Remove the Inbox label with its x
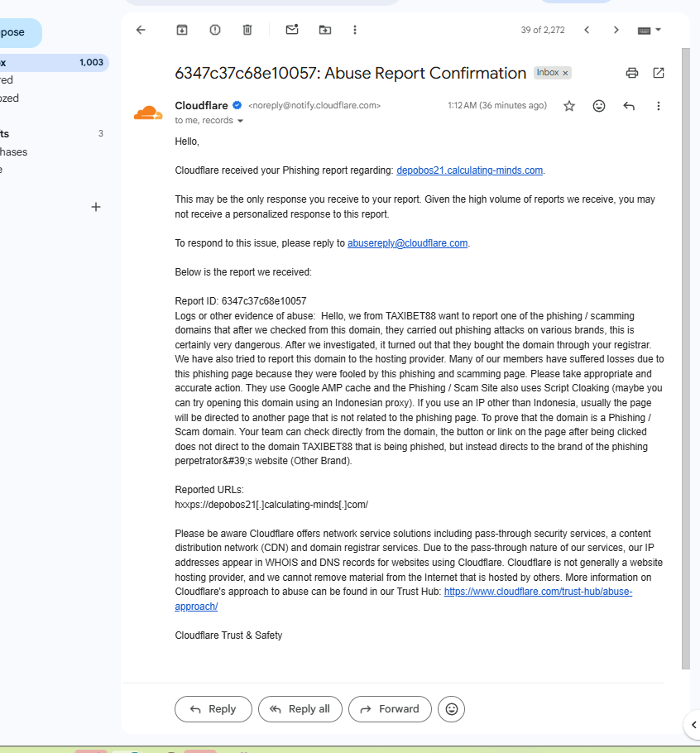 point(565,73)
